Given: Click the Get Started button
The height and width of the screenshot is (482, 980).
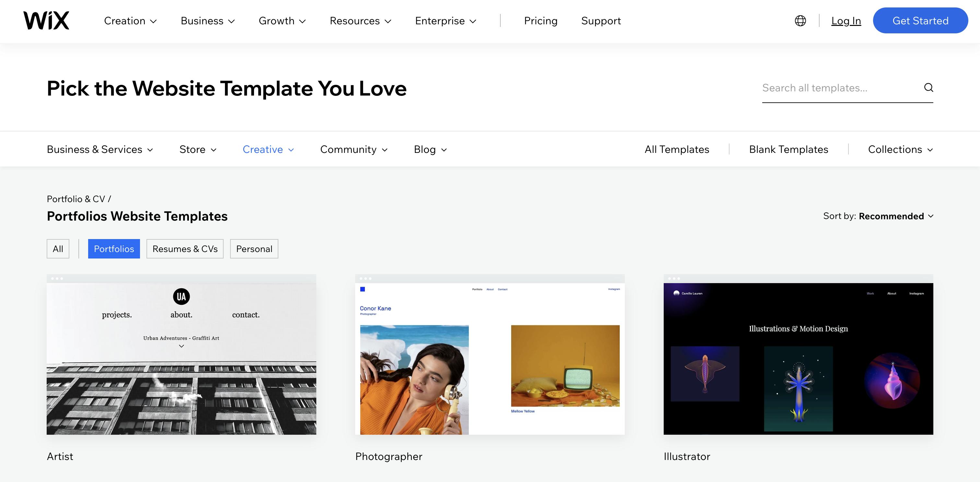Looking at the screenshot, I should tap(920, 20).
